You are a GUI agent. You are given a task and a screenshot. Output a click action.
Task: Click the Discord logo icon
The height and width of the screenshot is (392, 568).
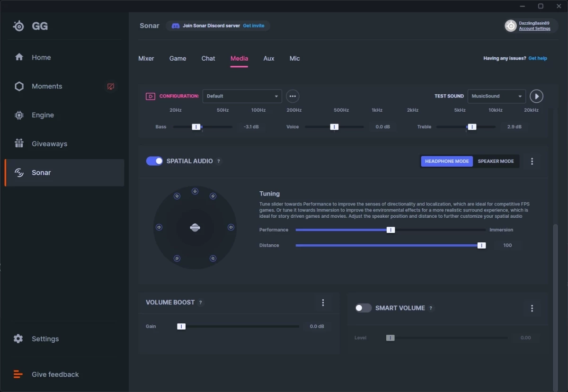click(176, 26)
